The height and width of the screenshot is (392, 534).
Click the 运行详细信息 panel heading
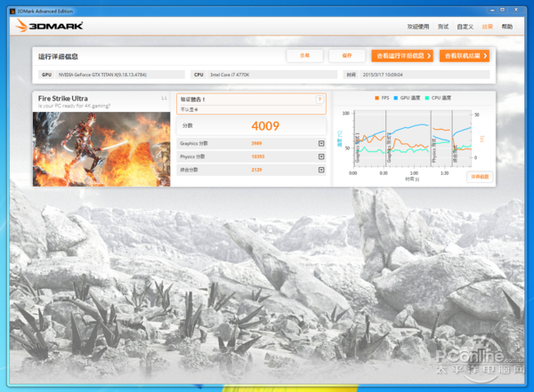(x=58, y=57)
